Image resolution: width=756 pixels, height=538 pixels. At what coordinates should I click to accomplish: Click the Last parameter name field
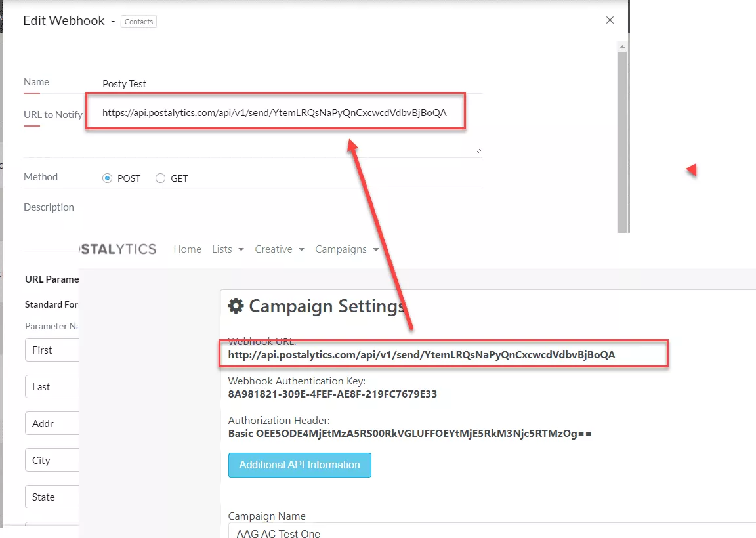(52, 386)
